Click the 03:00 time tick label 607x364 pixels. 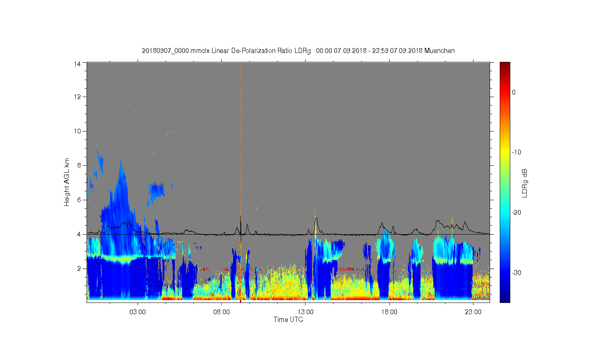[x=138, y=312]
